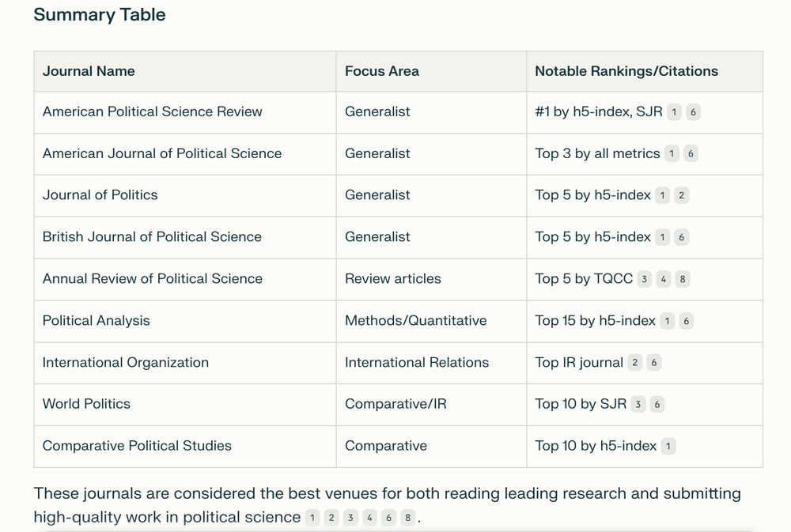Open citation 6 in American Political Science Review row
The width and height of the screenshot is (791, 532).
693,112
